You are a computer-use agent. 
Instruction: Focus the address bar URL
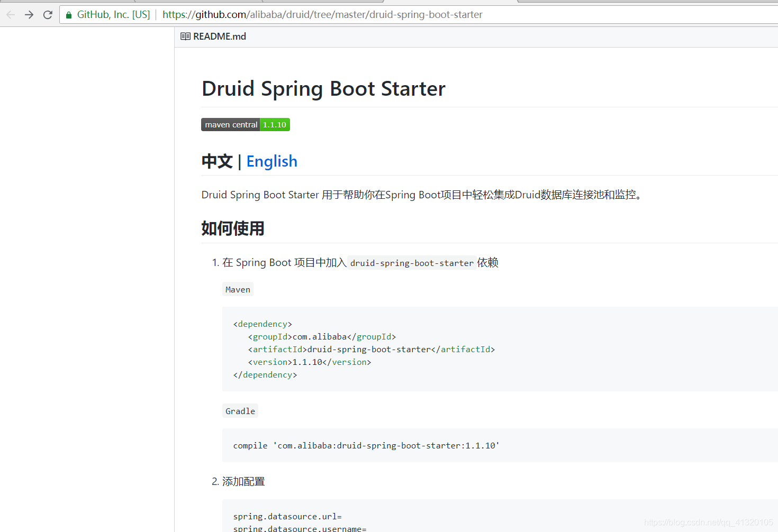point(322,15)
